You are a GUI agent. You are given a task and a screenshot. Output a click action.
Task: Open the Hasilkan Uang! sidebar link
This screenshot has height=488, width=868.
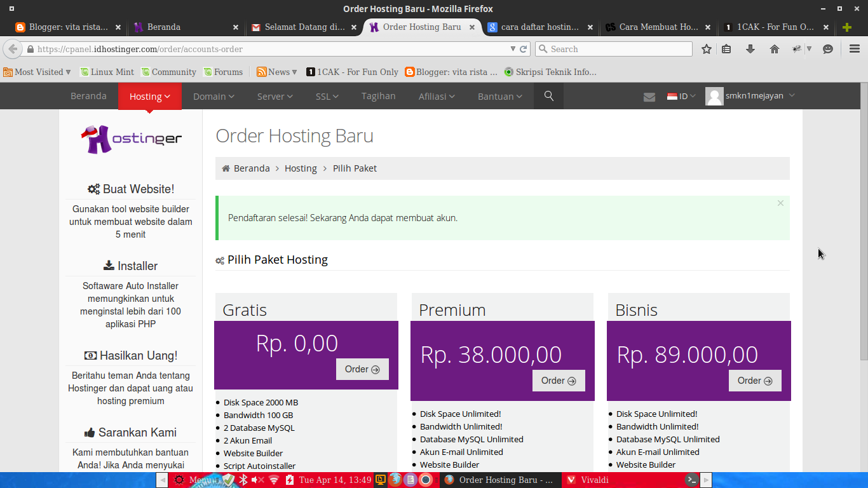pos(131,356)
